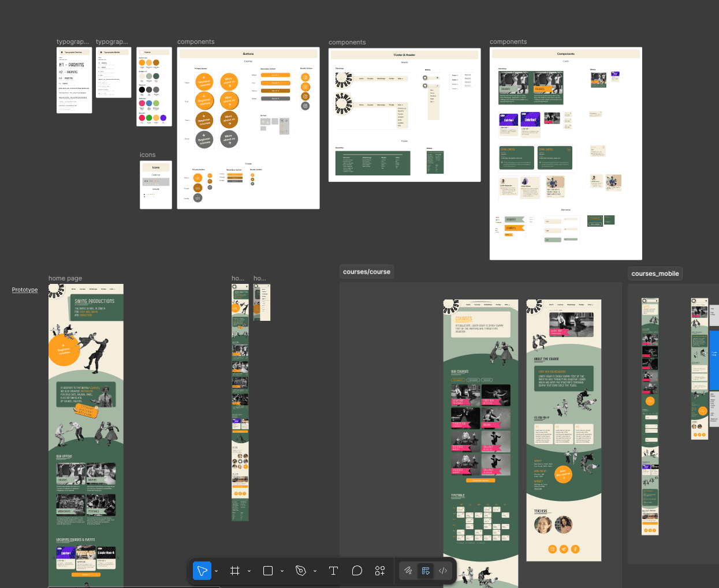Select the Frame tool
Image resolution: width=719 pixels, height=588 pixels.
234,570
